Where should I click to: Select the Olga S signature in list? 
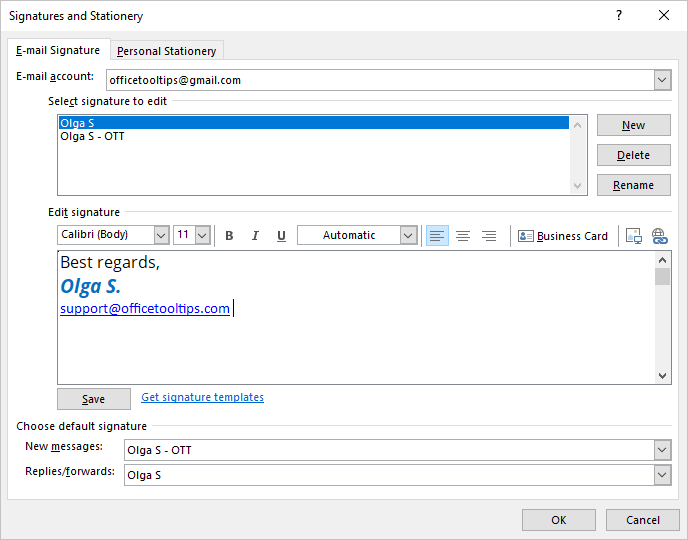(x=314, y=123)
